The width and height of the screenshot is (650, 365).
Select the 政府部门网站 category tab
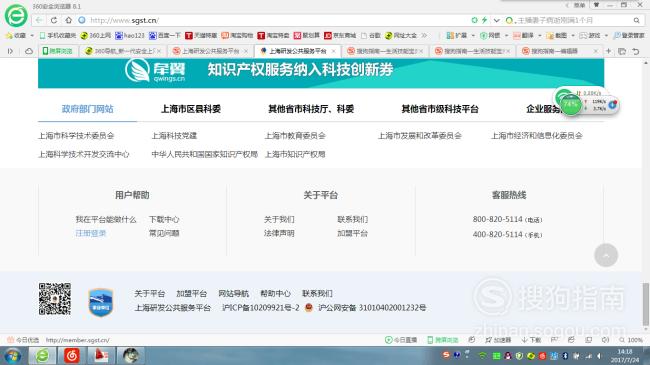point(87,109)
